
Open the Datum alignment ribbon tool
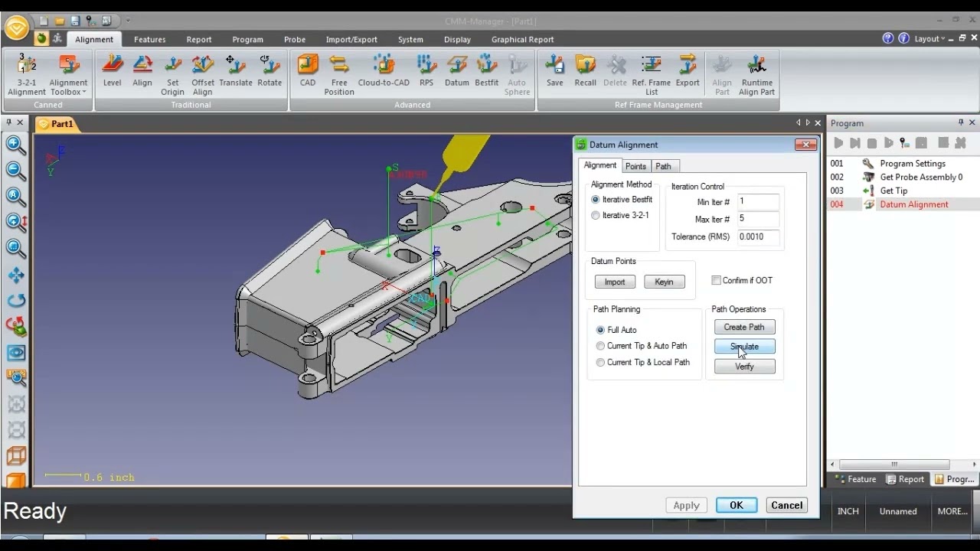(457, 71)
